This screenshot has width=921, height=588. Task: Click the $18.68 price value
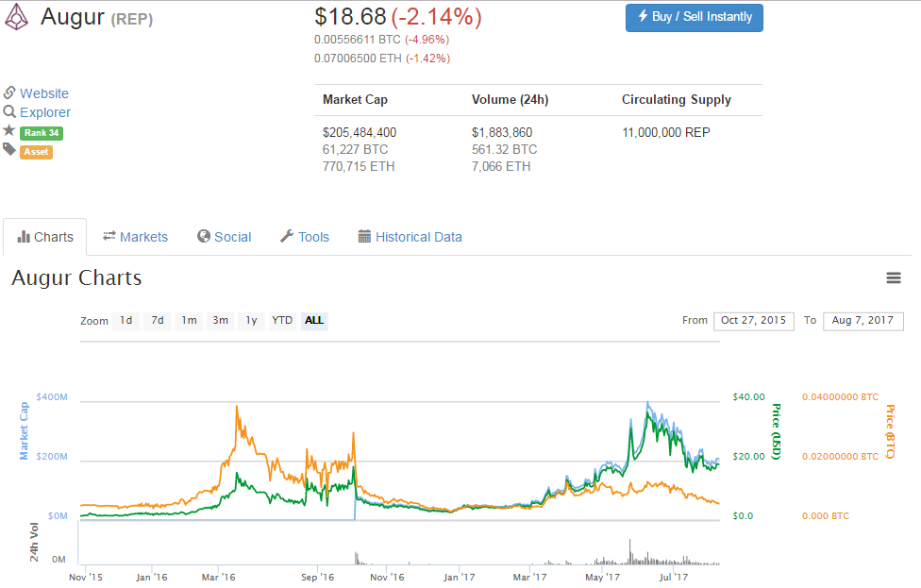tap(350, 17)
